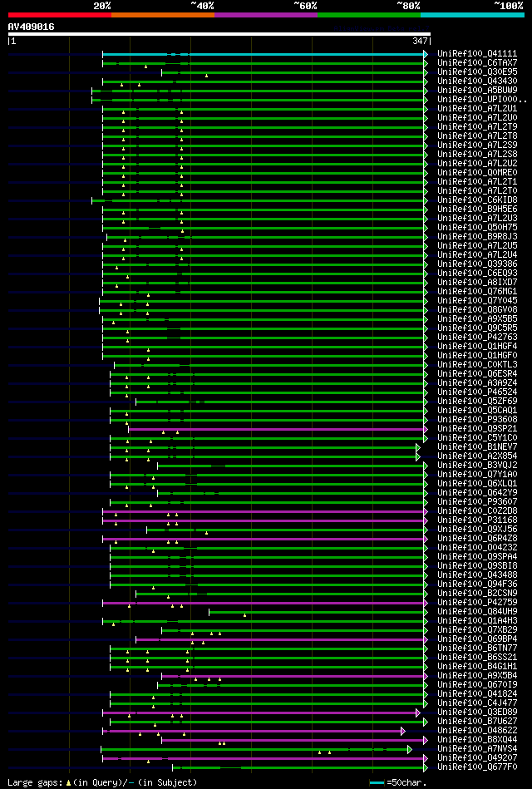This screenshot has height=789, width=532.
Task: Click the UniRef100_B3VQJ2 label
Action: coord(477,465)
